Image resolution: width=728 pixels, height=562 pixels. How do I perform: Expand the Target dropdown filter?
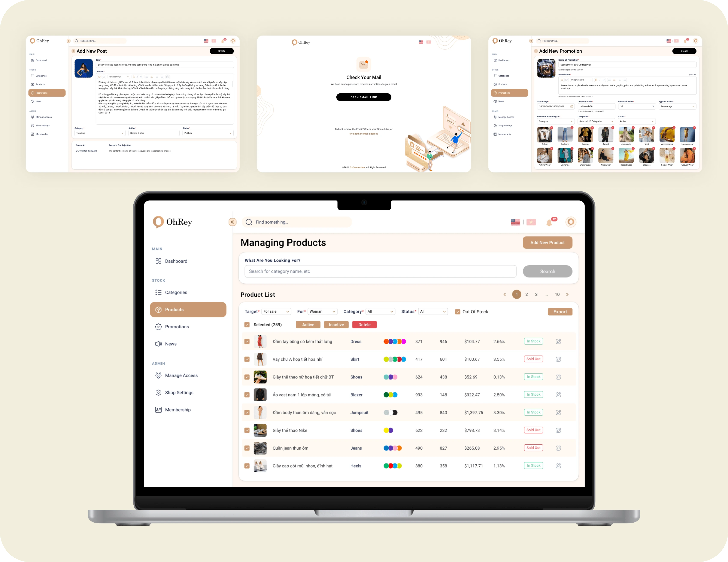coord(276,312)
